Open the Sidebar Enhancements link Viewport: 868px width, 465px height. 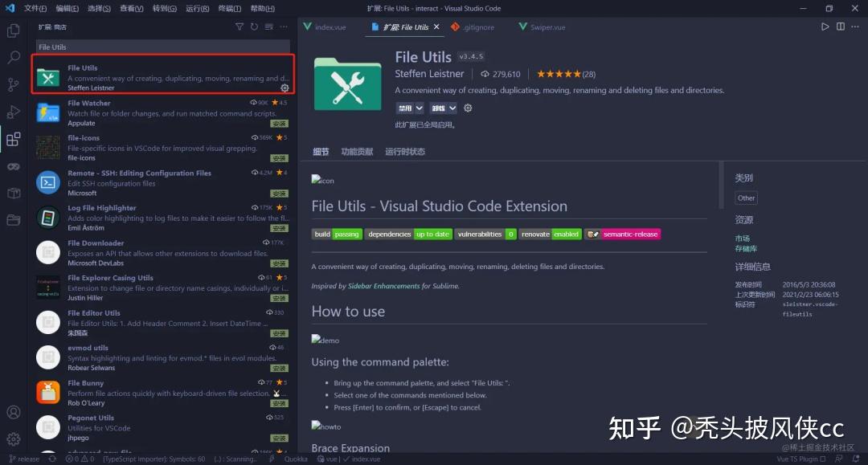coord(383,286)
